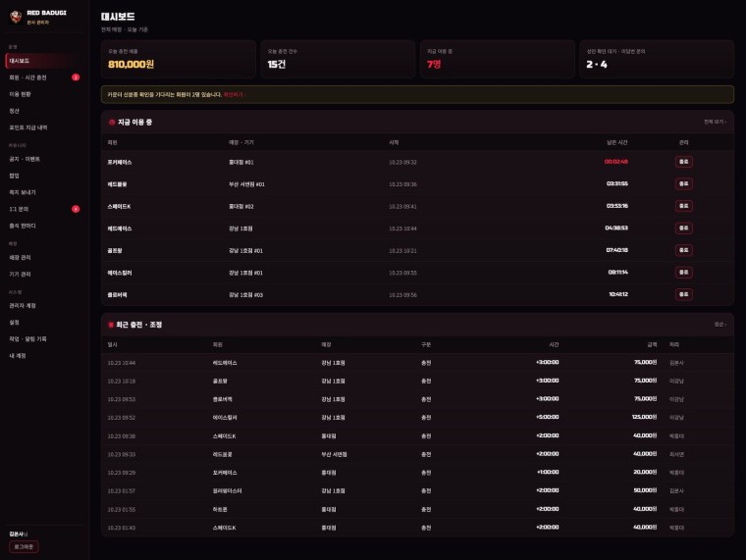Click member 스페이드K with device 홍대점 #02

pos(119,206)
